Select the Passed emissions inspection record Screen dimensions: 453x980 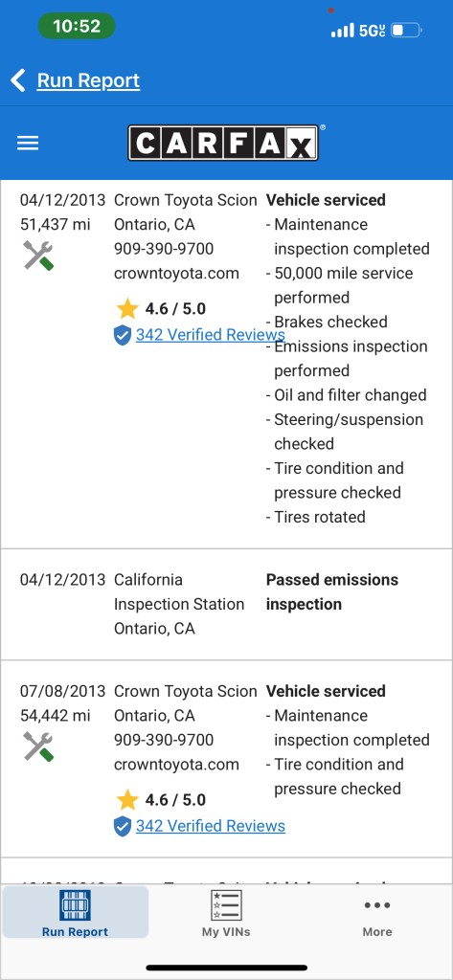[226, 605]
